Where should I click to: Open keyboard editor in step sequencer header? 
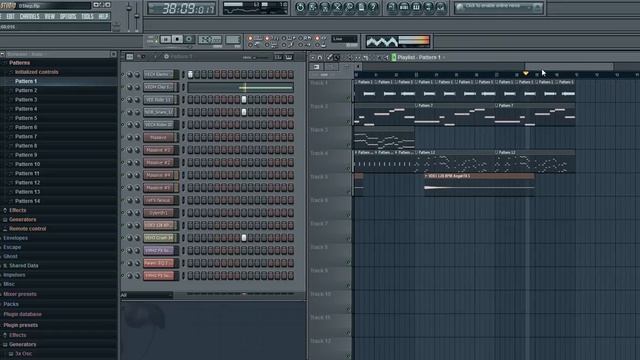tap(289, 57)
